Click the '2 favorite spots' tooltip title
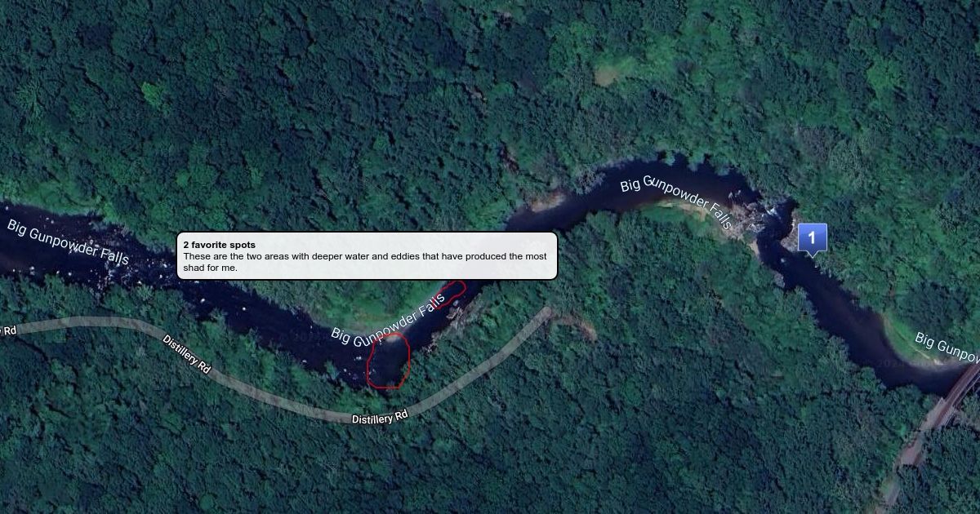980x514 pixels. tap(219, 245)
